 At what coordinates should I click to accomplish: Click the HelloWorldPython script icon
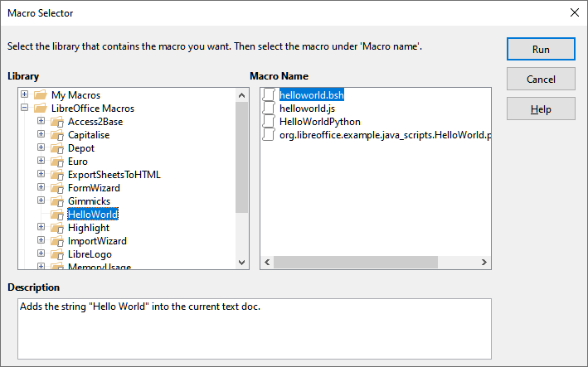click(x=269, y=122)
